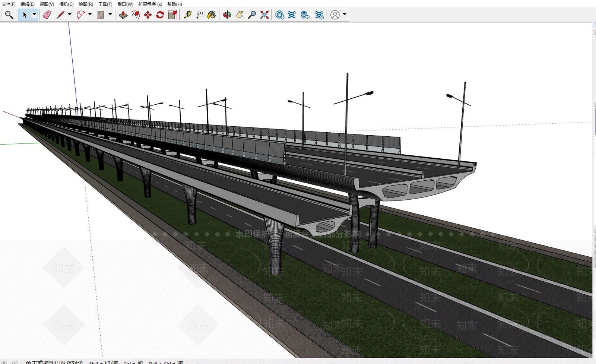The image size is (596, 364).
Task: Open the 窗口(W) menu
Action: pyautogui.click(x=125, y=4)
